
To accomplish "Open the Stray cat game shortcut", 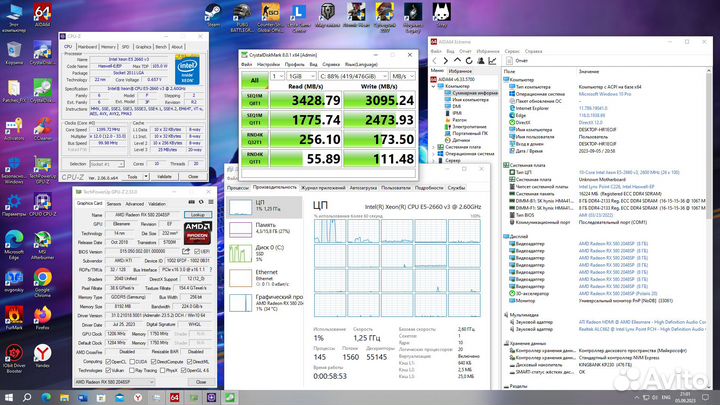I will [441, 15].
